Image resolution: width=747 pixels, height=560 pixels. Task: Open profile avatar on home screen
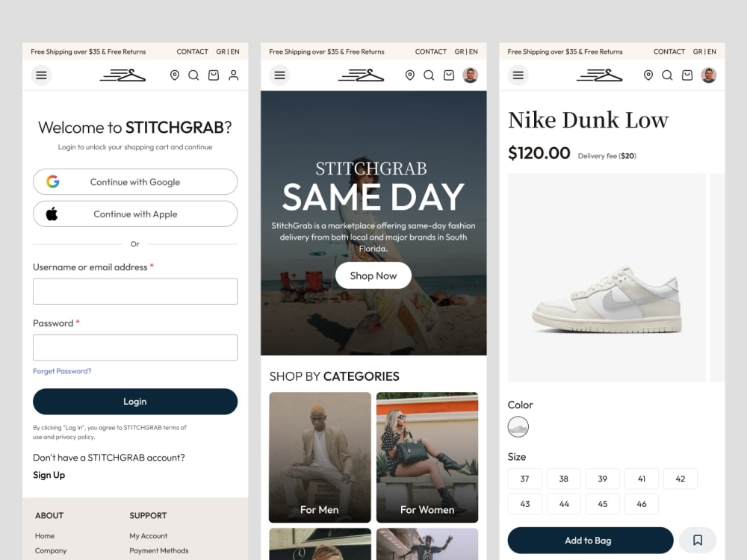tap(470, 75)
